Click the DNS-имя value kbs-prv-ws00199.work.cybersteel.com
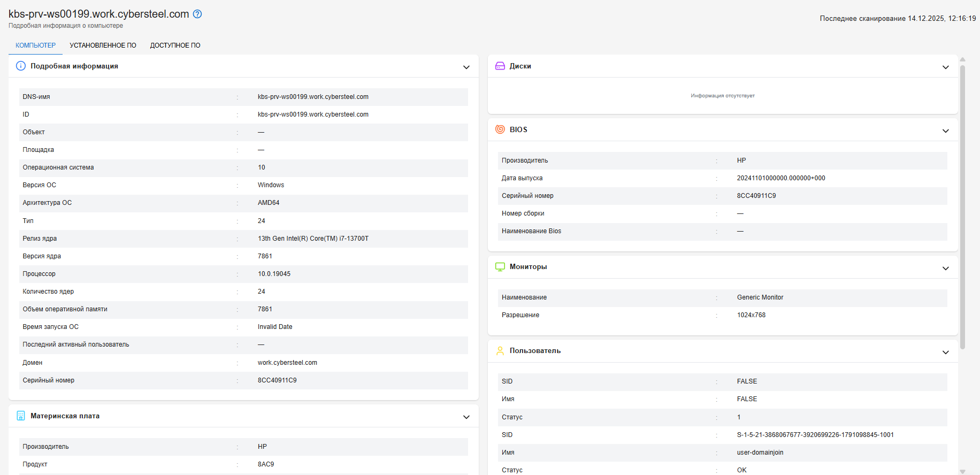This screenshot has width=980, height=475. click(x=313, y=97)
